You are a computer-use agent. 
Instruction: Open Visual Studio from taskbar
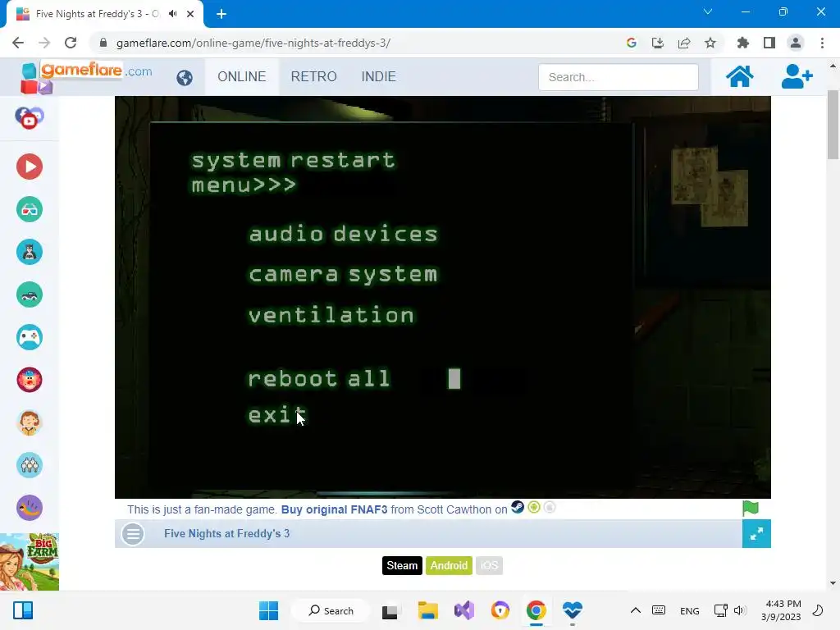(x=464, y=610)
